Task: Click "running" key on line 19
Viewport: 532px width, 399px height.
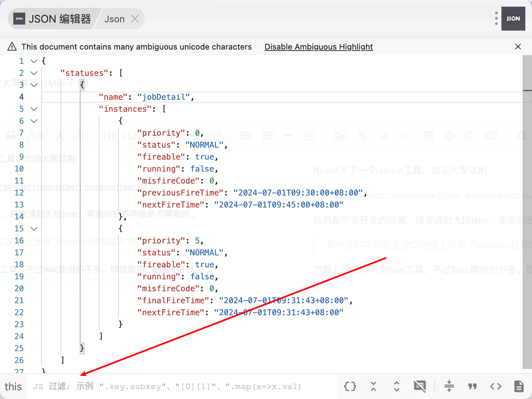Action: tap(159, 277)
